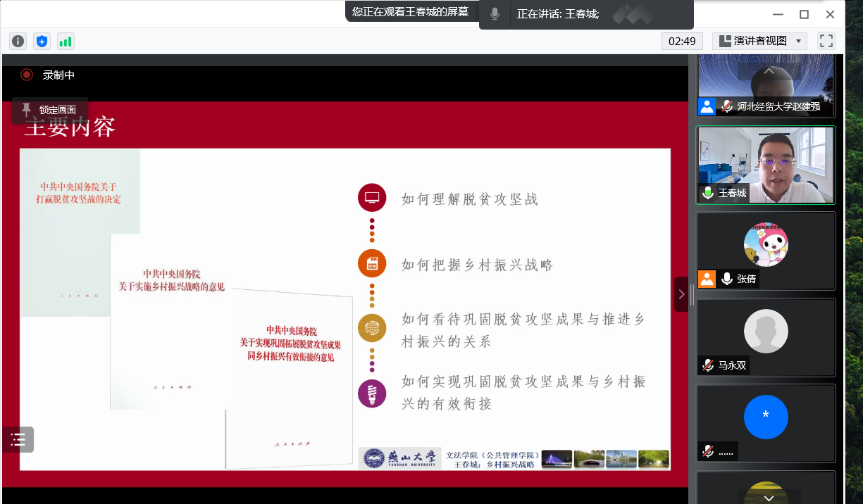The width and height of the screenshot is (863, 504).
Task: Click the profile icon on 河北经贸大学赵建强 tile
Action: [x=707, y=107]
